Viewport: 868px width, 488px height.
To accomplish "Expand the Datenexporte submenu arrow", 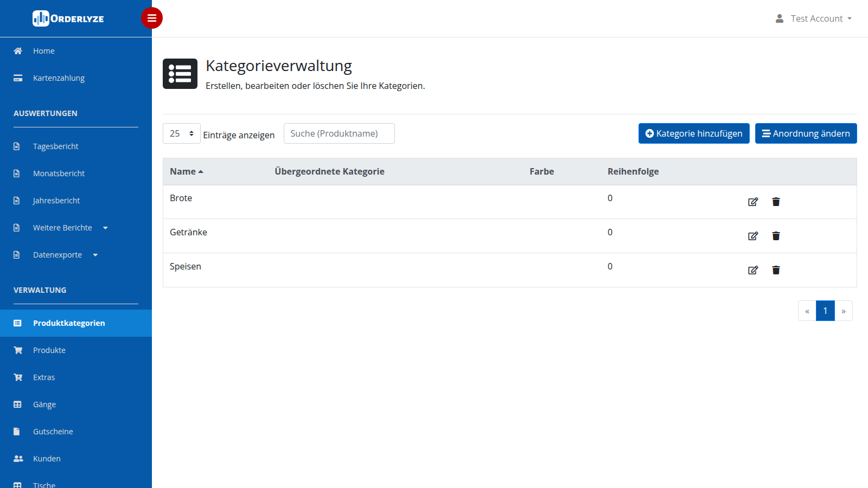I will tap(95, 255).
